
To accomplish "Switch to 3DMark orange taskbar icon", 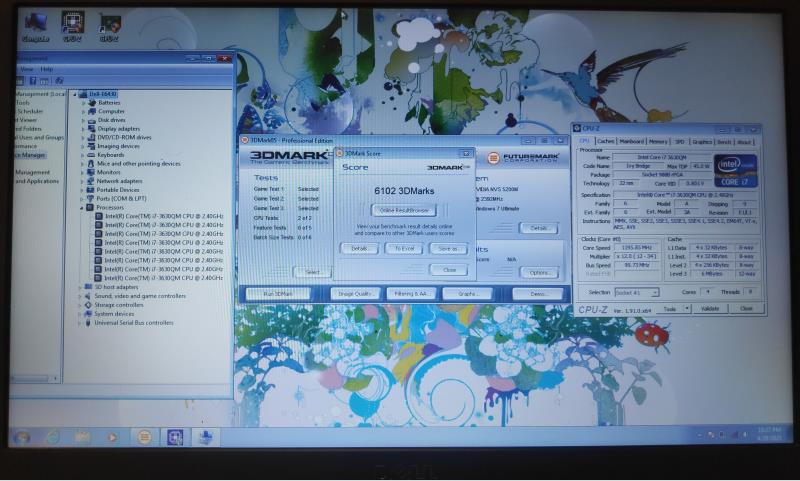I will (x=144, y=437).
